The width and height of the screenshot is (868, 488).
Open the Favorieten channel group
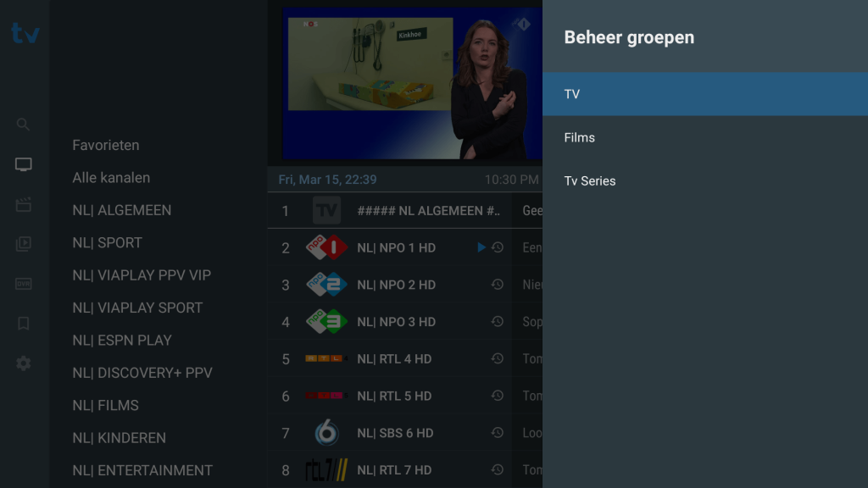(x=106, y=145)
